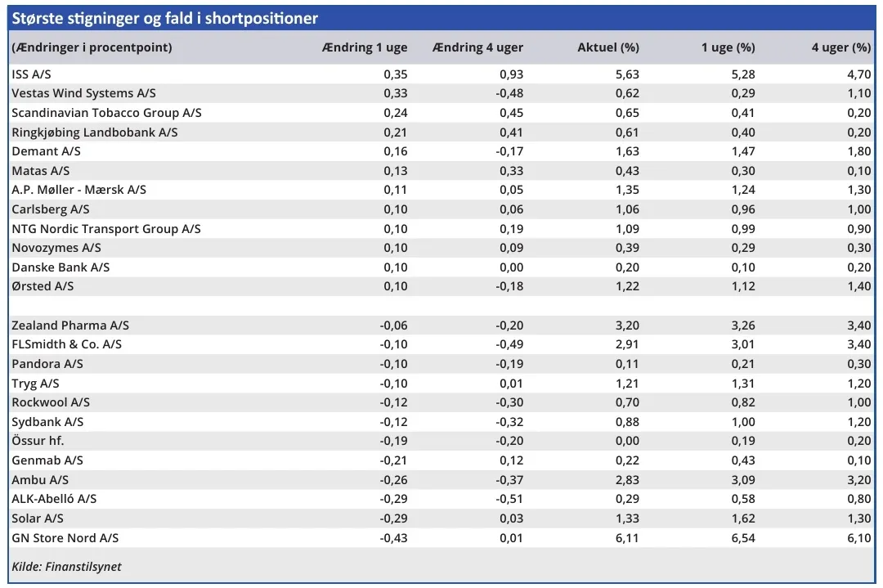Screen dimensions: 883x588
Task: Select ISS A/S's 5,63 Aktuel value
Action: pos(625,74)
